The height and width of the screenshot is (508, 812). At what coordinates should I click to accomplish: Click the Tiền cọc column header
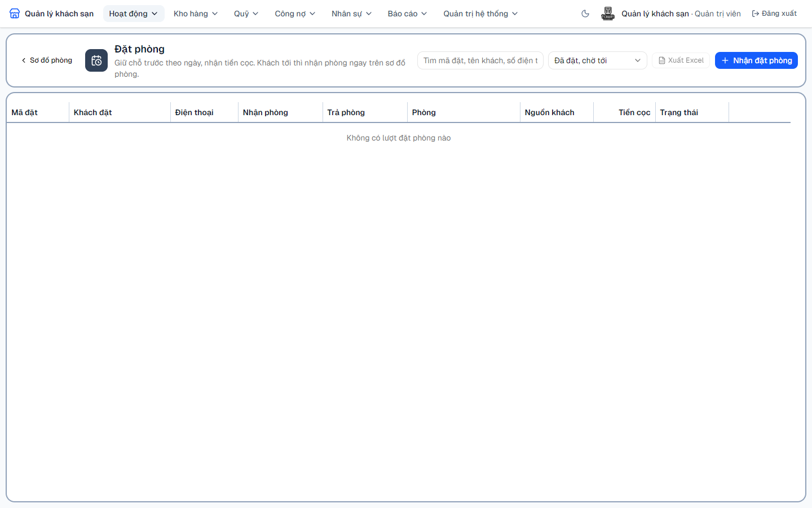pyautogui.click(x=624, y=112)
